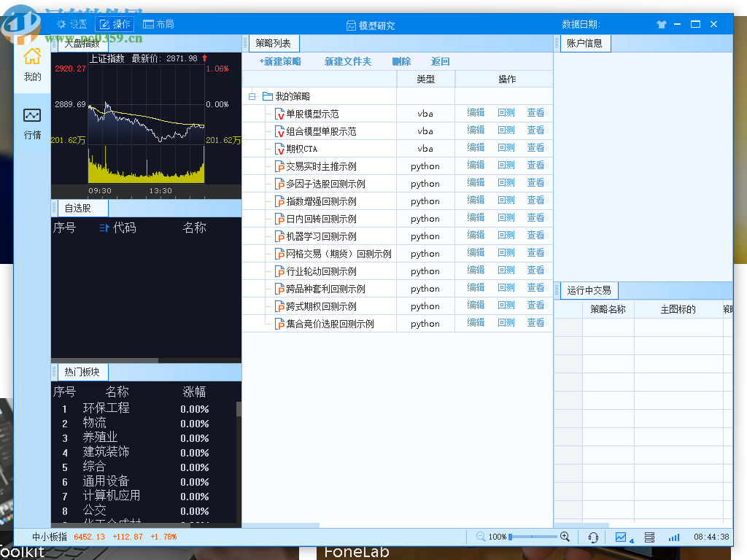This screenshot has width=747, height=560.
Task: Click 回测 for 期权CTA strategy
Action: tap(506, 148)
